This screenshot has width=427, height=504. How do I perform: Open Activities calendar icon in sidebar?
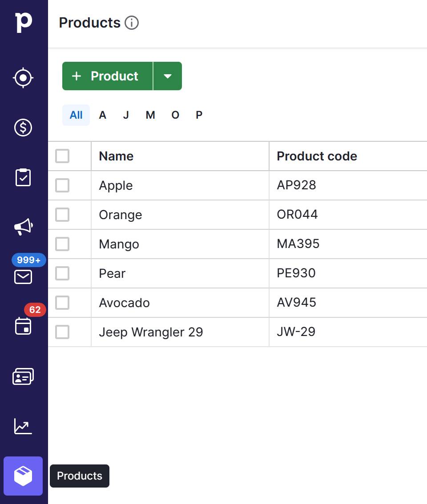click(23, 326)
